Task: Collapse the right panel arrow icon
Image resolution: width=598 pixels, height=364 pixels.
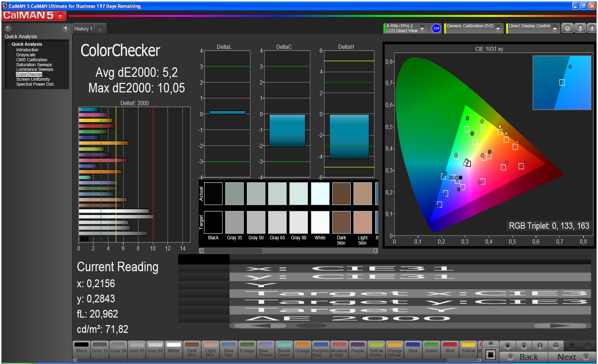Action: coord(592,28)
